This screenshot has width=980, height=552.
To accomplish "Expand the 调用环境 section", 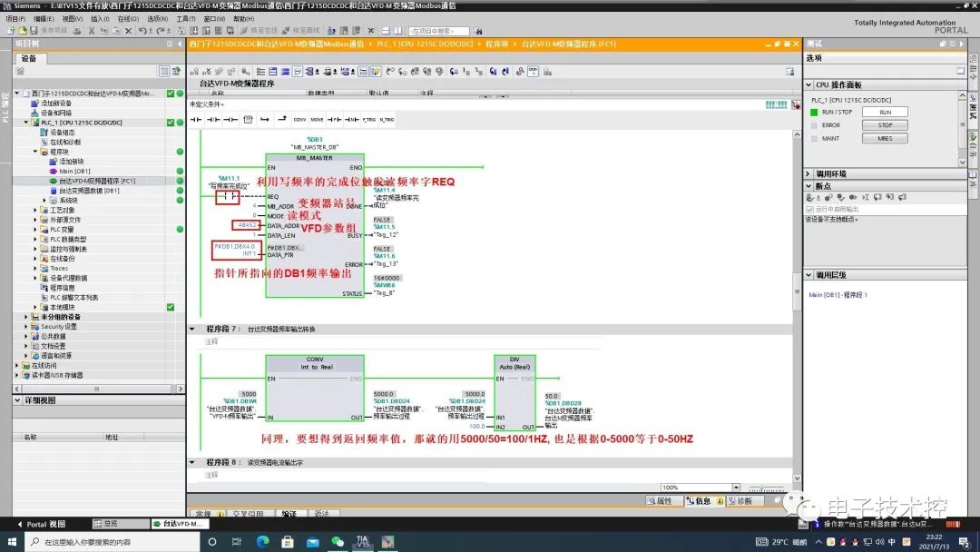I will (808, 173).
